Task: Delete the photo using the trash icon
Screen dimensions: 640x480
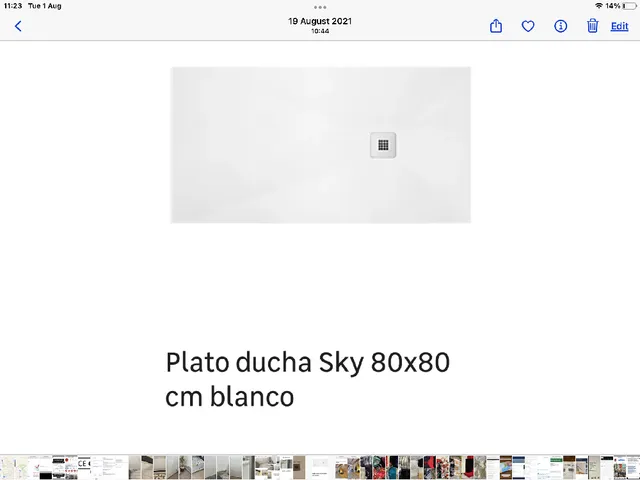Action: (592, 26)
